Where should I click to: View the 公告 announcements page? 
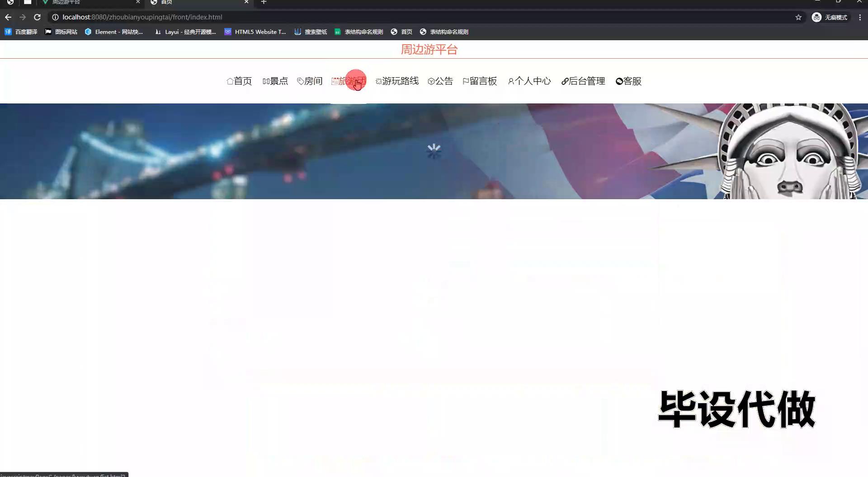click(440, 81)
